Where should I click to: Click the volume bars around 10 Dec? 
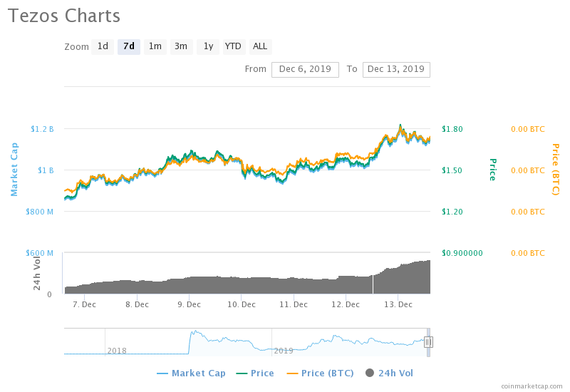tap(241, 285)
